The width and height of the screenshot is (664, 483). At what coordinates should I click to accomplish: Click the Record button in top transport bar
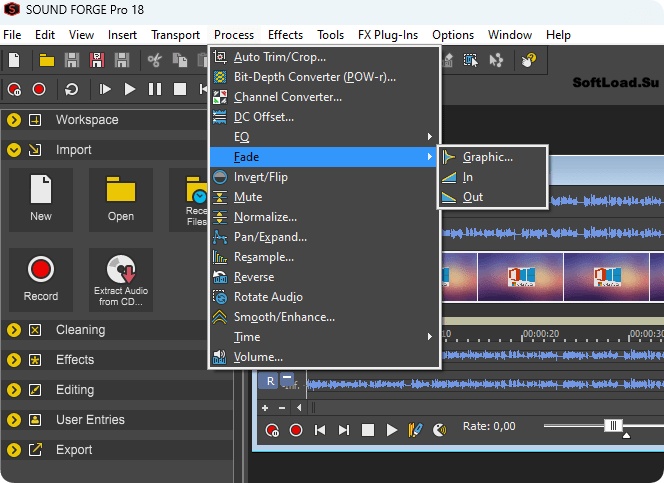coord(39,89)
